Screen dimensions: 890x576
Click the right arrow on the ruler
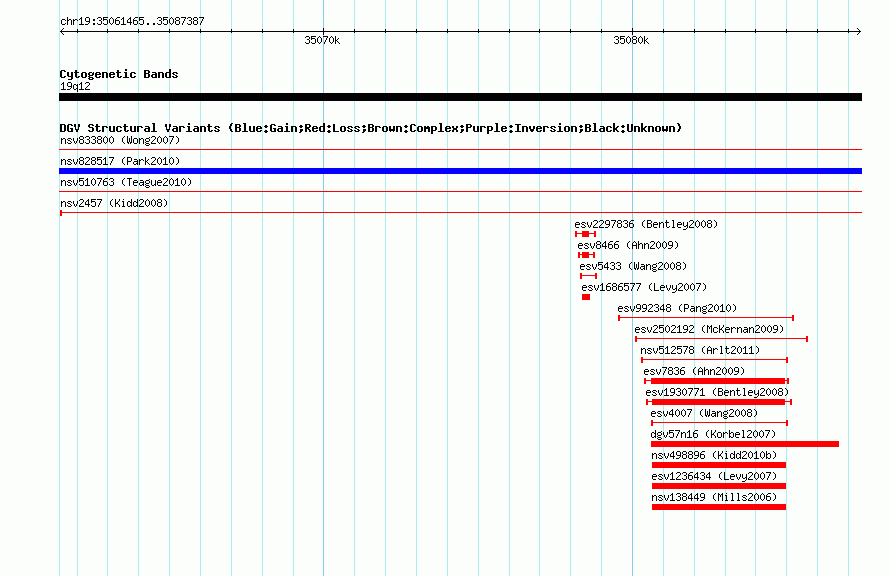[858, 32]
